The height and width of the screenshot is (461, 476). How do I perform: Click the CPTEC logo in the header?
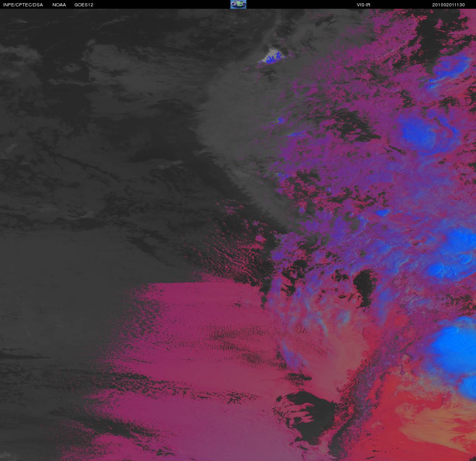tap(238, 4)
